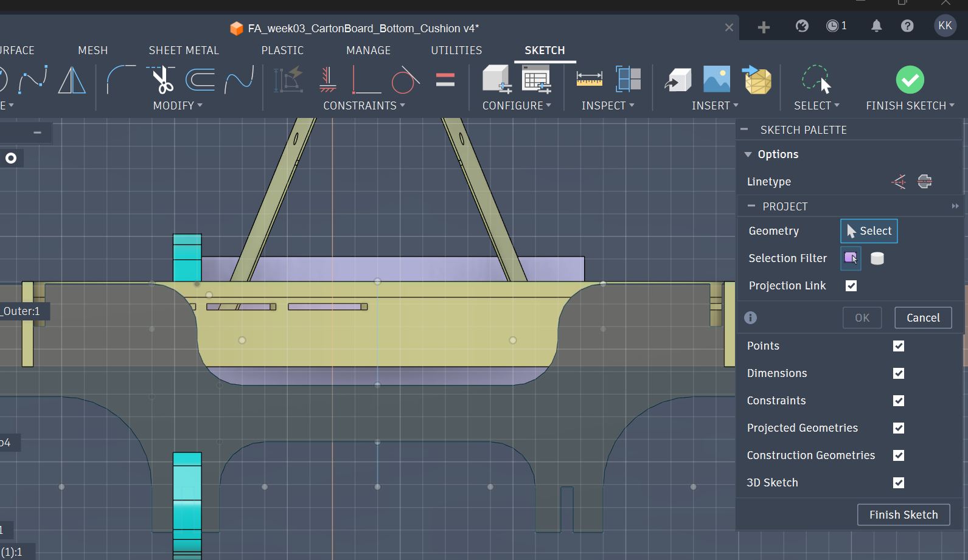Open the CONSTRAINTS dropdown menu

[x=364, y=106]
